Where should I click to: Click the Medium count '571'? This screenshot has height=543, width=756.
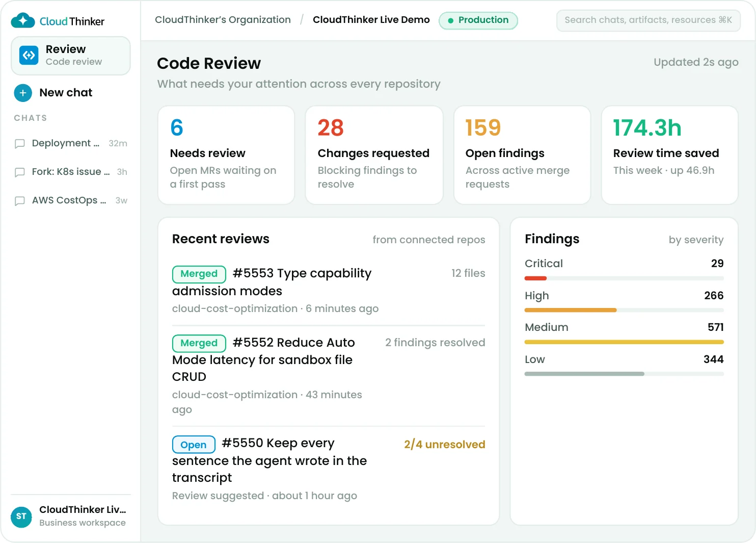(x=716, y=327)
